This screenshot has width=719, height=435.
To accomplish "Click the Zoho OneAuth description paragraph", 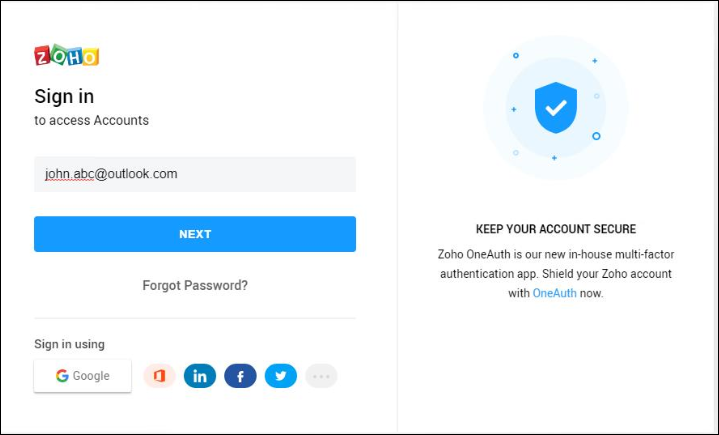I will click(556, 274).
